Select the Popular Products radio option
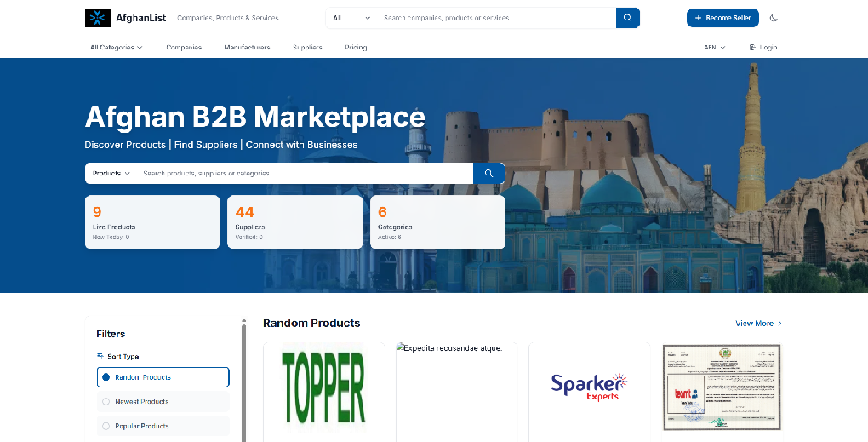Screen dimensions: 868x442 click(106, 426)
